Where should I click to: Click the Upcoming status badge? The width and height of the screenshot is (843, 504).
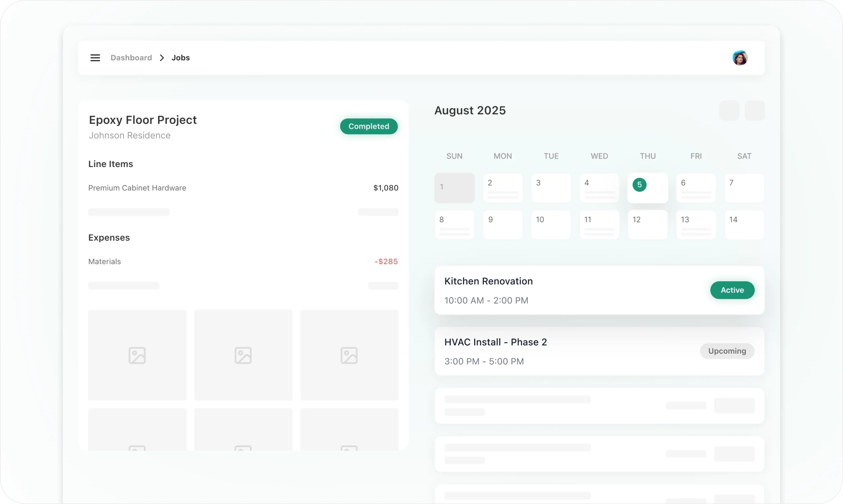point(727,351)
